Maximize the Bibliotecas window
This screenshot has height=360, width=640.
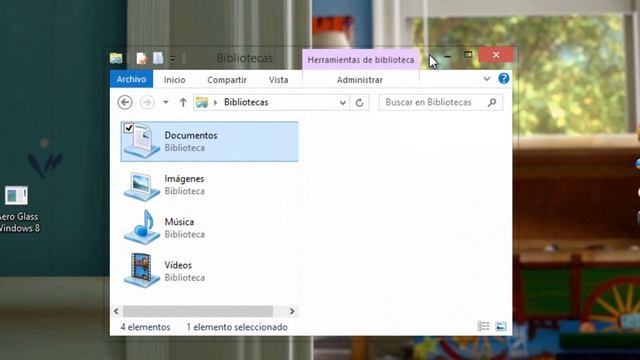click(468, 55)
